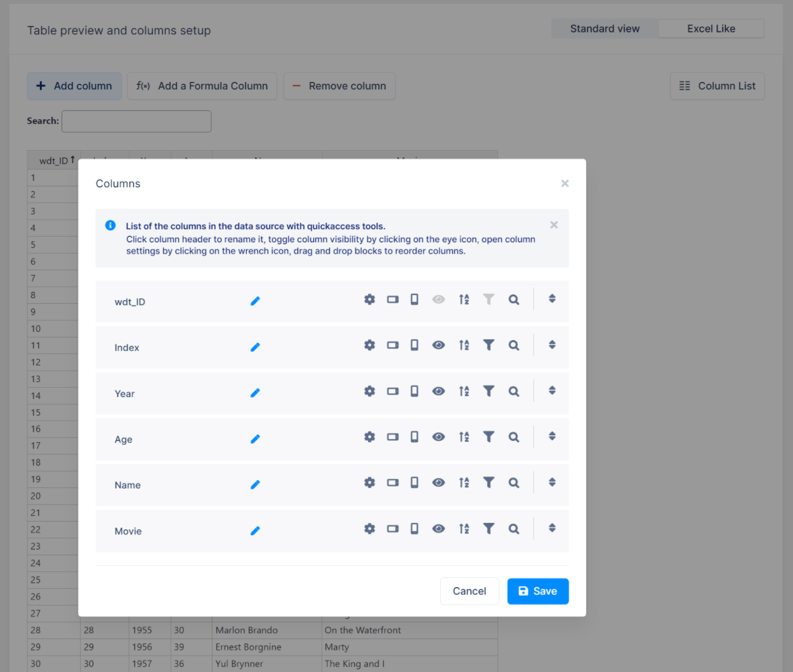The width and height of the screenshot is (793, 672).
Task: Hide the Index column via eye icon
Action: tap(438, 345)
